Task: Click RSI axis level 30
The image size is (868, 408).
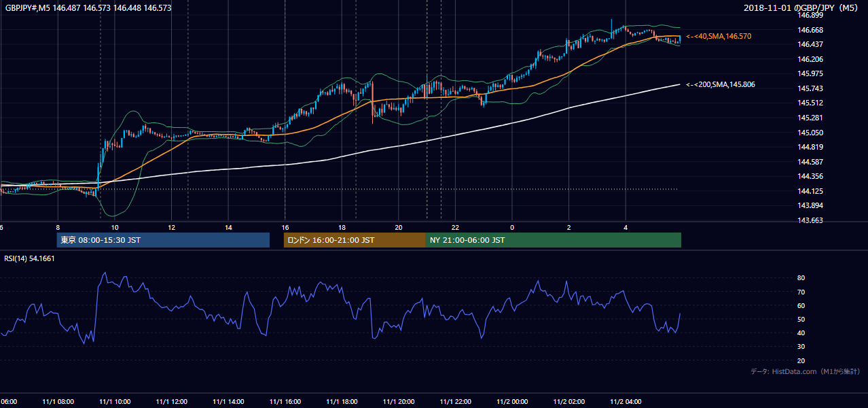Action: tap(801, 347)
